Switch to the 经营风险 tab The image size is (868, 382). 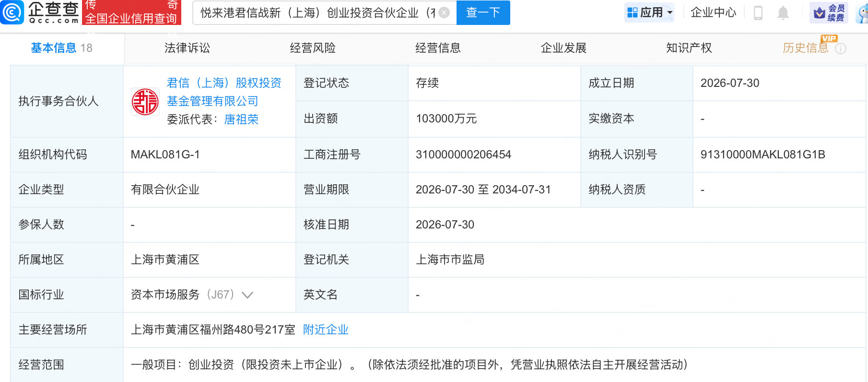313,48
